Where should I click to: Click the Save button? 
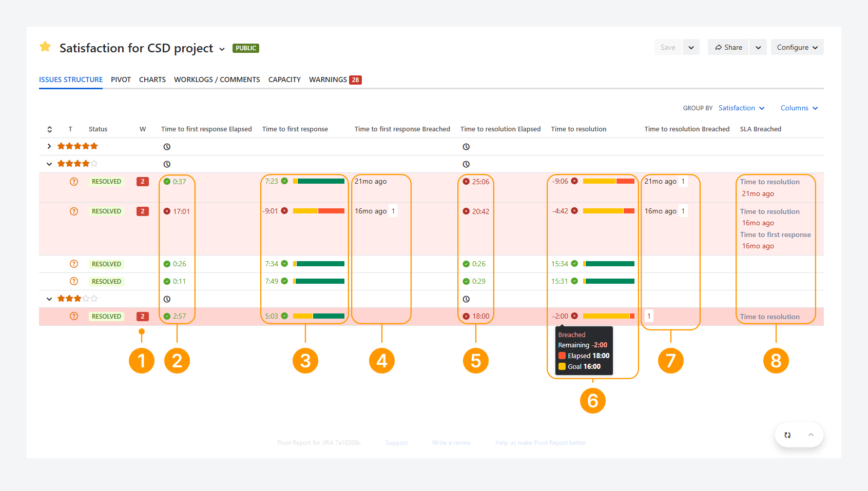[668, 47]
